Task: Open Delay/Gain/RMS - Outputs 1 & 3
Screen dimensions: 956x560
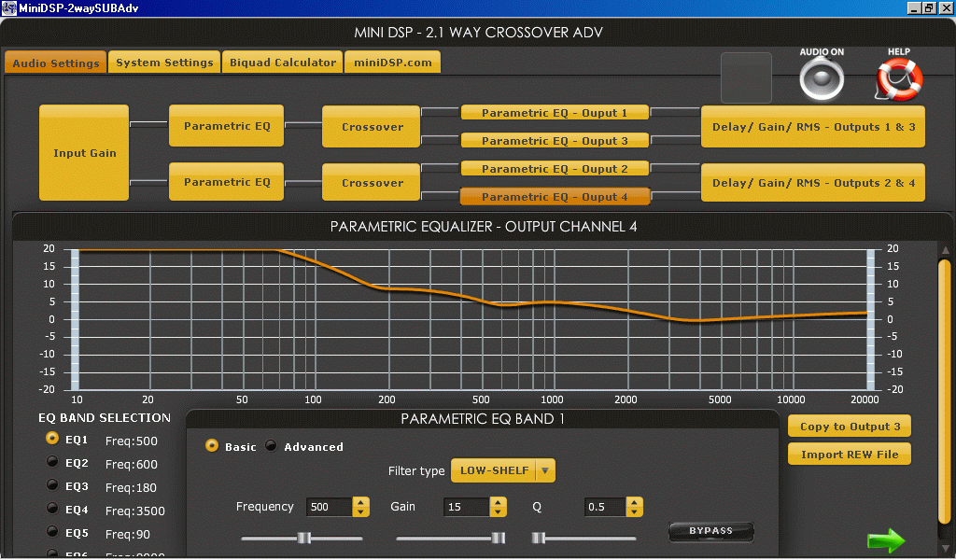Action: (x=813, y=127)
